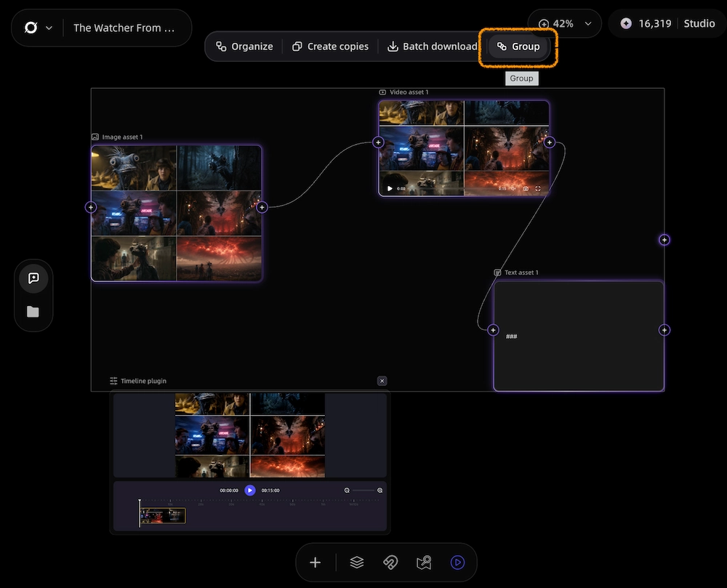Click the Text asset 1 text icon

[497, 273]
